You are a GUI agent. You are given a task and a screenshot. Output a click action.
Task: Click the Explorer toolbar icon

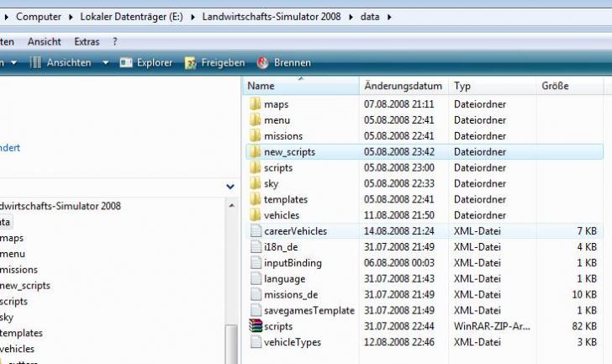126,62
